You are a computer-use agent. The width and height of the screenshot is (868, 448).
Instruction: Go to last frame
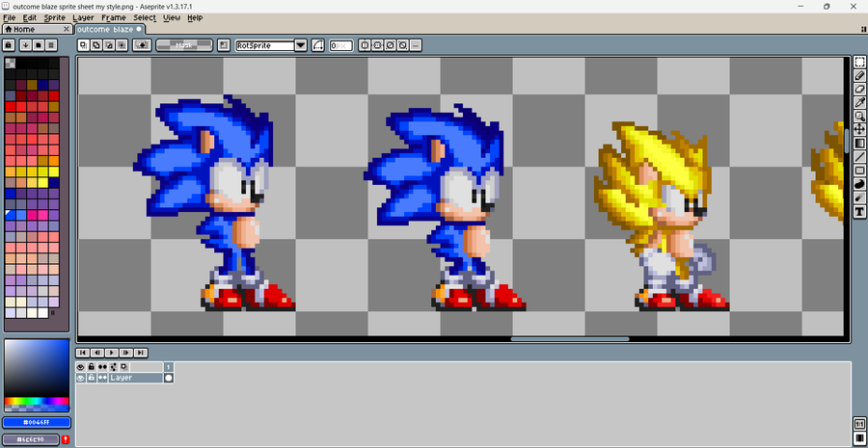click(141, 353)
